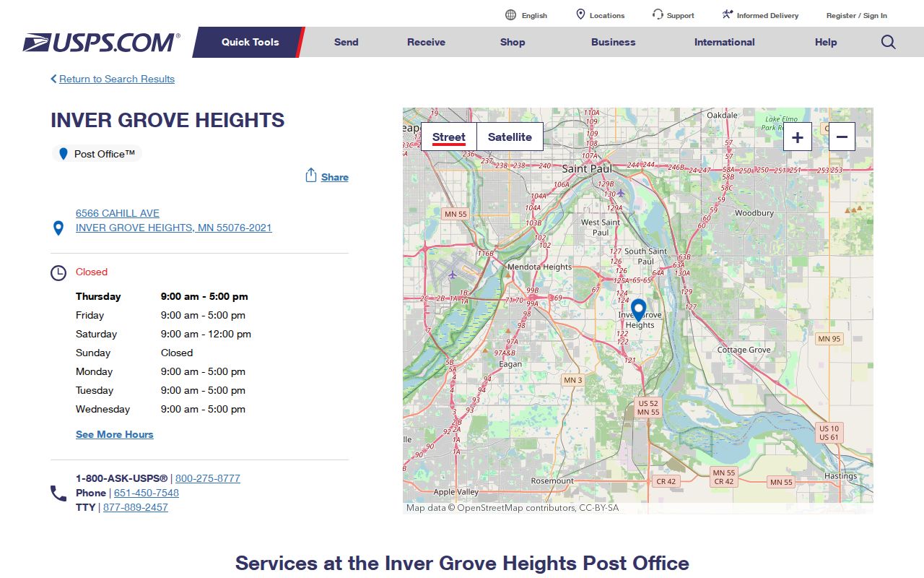The height and width of the screenshot is (578, 924).
Task: Click the blue map location marker
Action: point(638,310)
